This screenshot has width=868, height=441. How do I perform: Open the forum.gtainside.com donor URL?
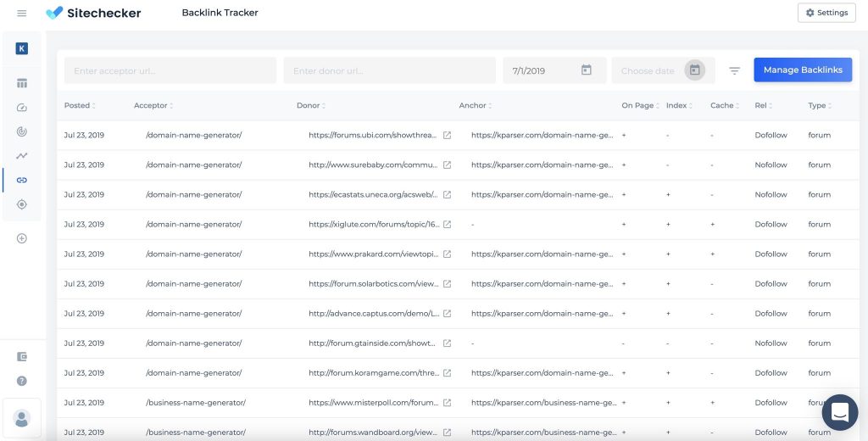click(x=372, y=343)
